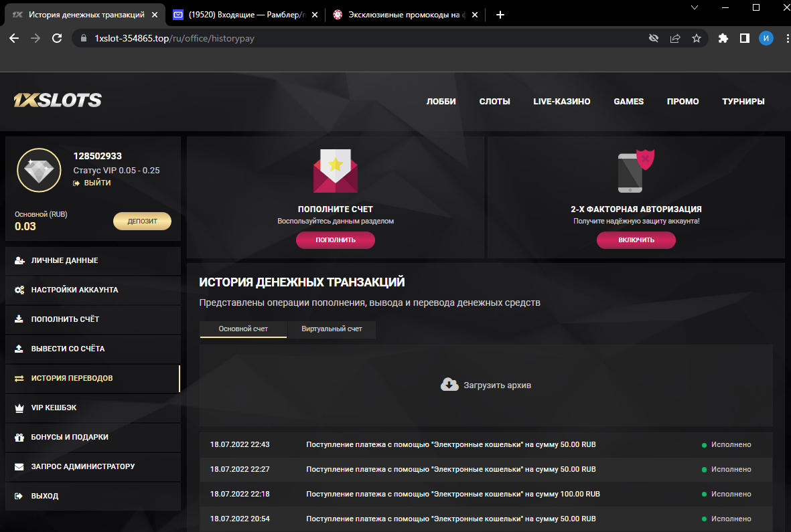The image size is (791, 532).
Task: Click the 100.00 RUB transaction description
Action: coord(453,494)
